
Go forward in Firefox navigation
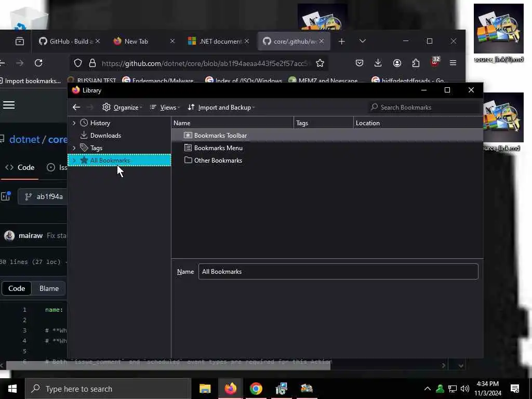(20, 63)
